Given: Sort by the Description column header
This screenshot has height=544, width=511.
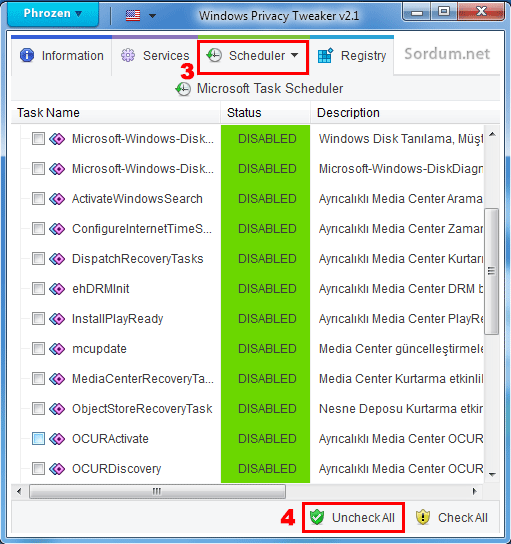Looking at the screenshot, I should point(405,113).
